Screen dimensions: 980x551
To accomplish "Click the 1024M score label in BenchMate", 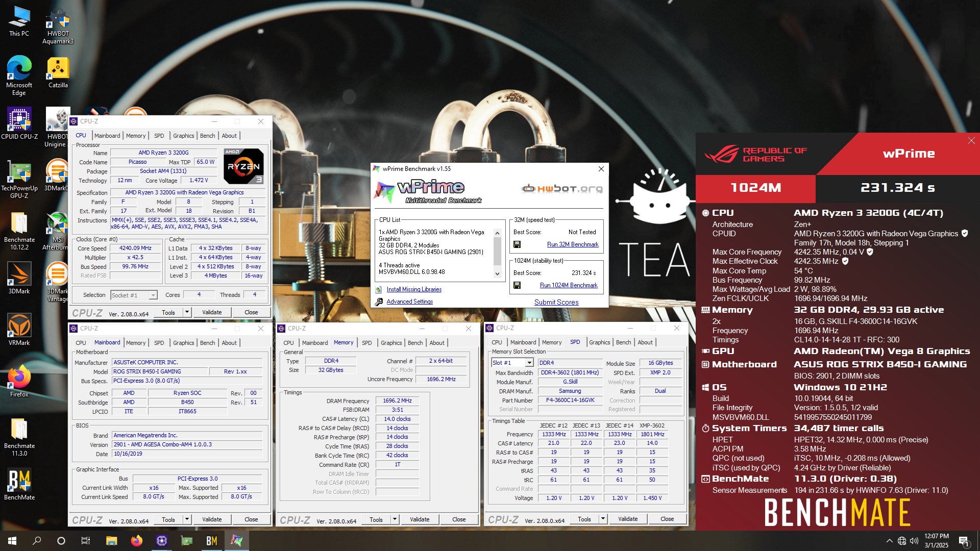I will point(755,188).
